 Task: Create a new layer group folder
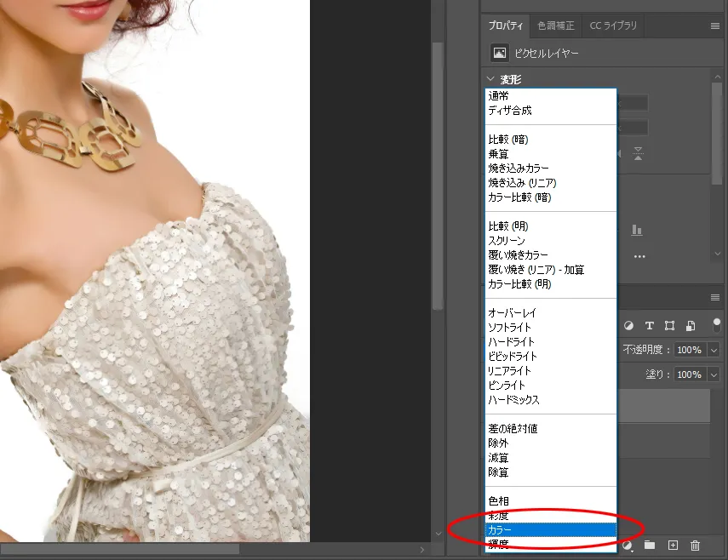[x=650, y=545]
